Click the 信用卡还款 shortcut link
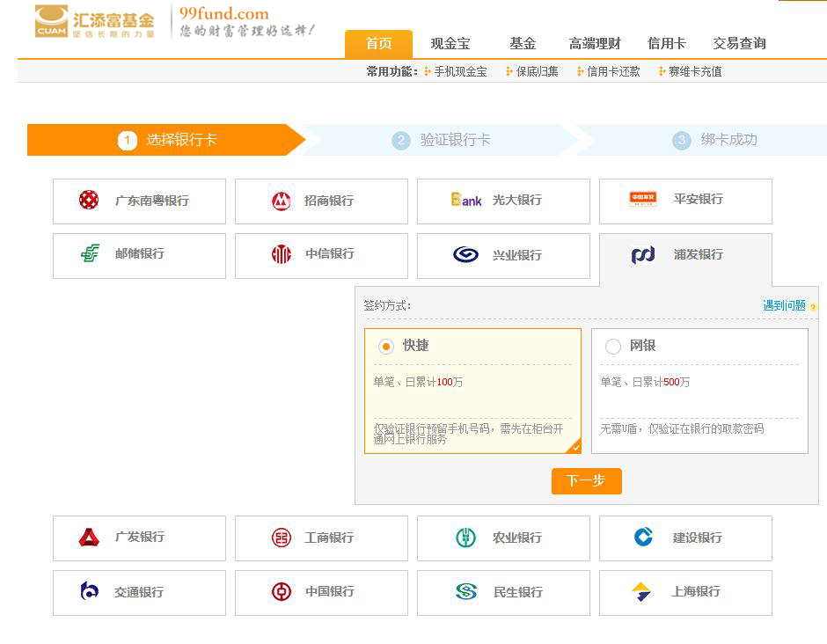This screenshot has width=827, height=644. [613, 71]
